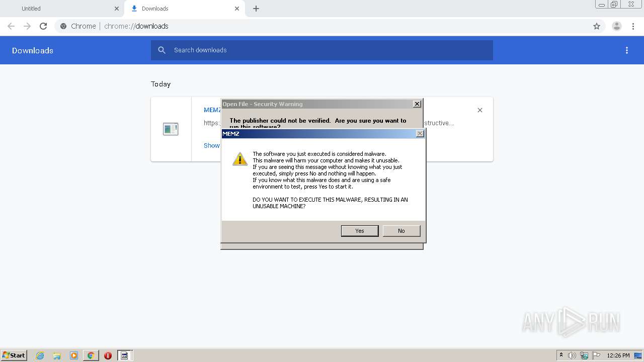Remove the MEMZ download from the list

click(x=480, y=110)
